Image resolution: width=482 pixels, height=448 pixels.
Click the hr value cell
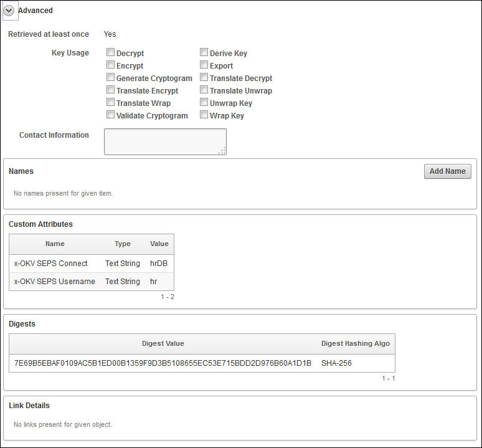pyautogui.click(x=153, y=282)
